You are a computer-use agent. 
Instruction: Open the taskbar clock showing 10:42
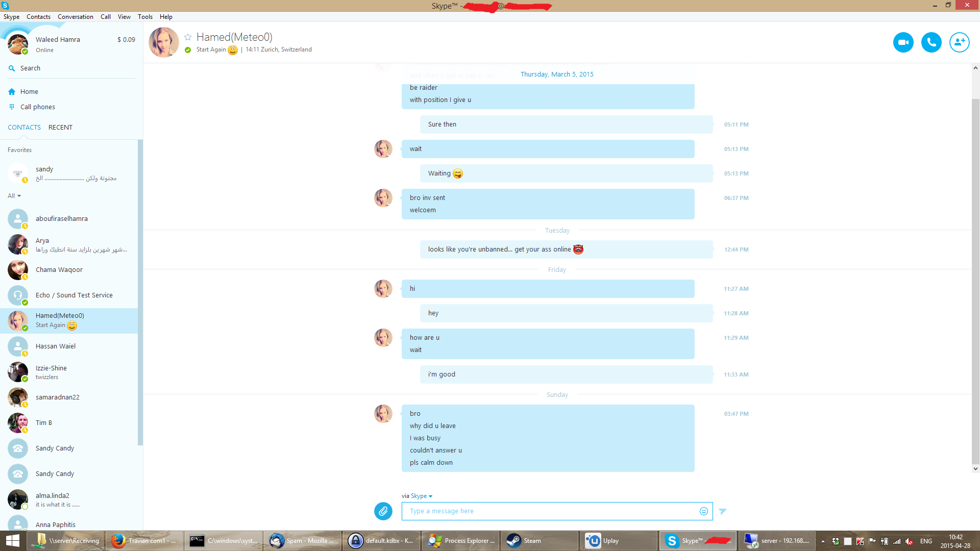[955, 541]
